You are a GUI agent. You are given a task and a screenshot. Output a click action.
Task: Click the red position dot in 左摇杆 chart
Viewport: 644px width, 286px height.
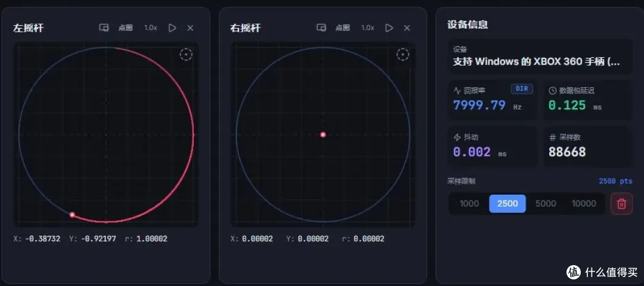(72, 214)
